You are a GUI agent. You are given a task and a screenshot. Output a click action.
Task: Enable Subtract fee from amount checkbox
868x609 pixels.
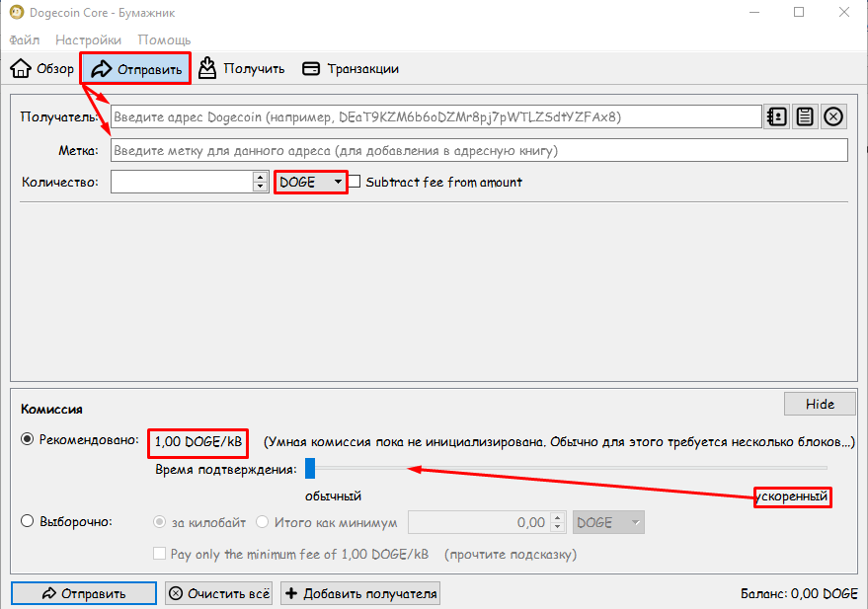[356, 182]
